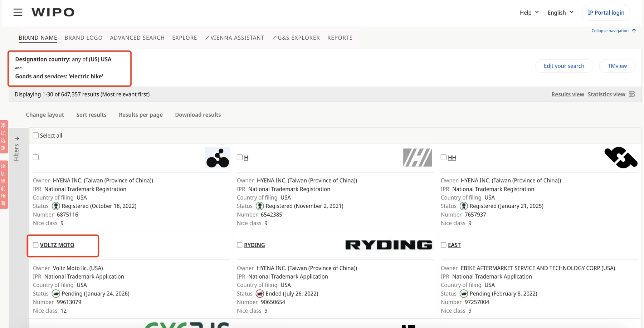Open the VOLTZ MOTO trademark link
This screenshot has width=644, height=328.
[57, 245]
